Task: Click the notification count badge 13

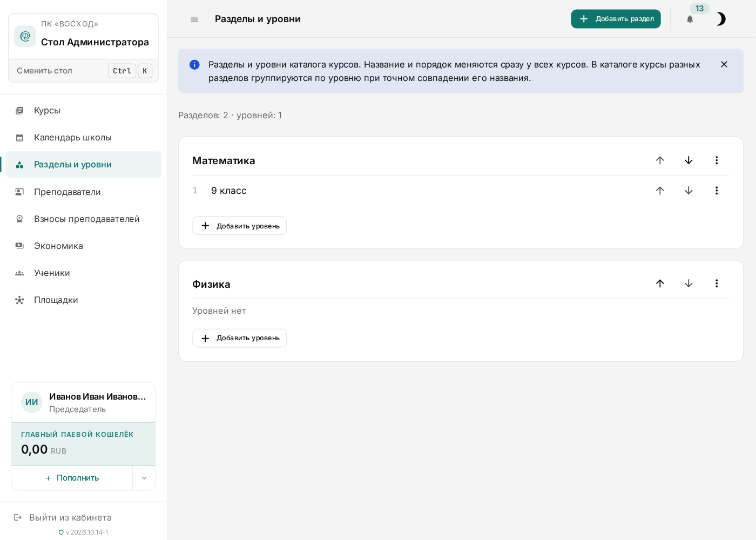Action: click(x=699, y=9)
